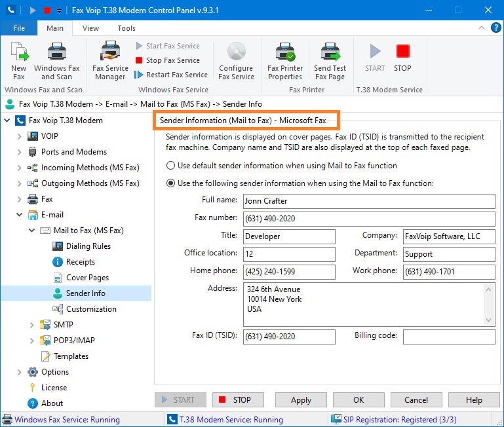504x427 pixels.
Task: Click the Apply button
Action: tap(301, 400)
